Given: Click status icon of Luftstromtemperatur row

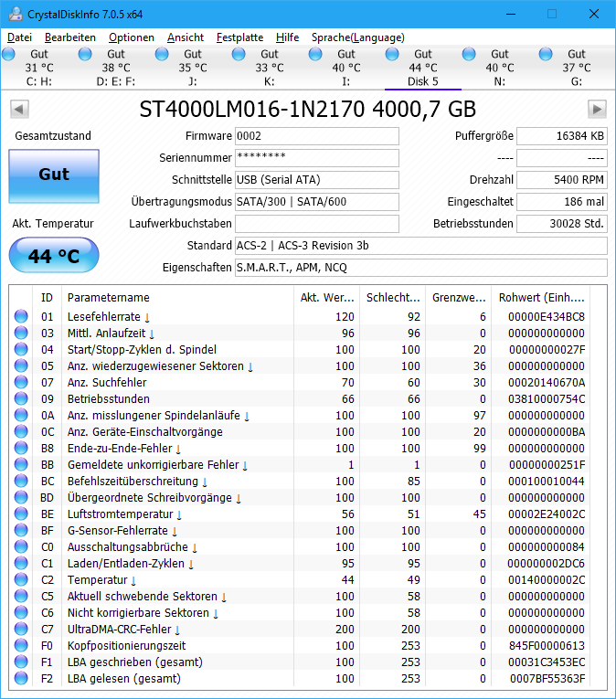Looking at the screenshot, I should click(21, 514).
